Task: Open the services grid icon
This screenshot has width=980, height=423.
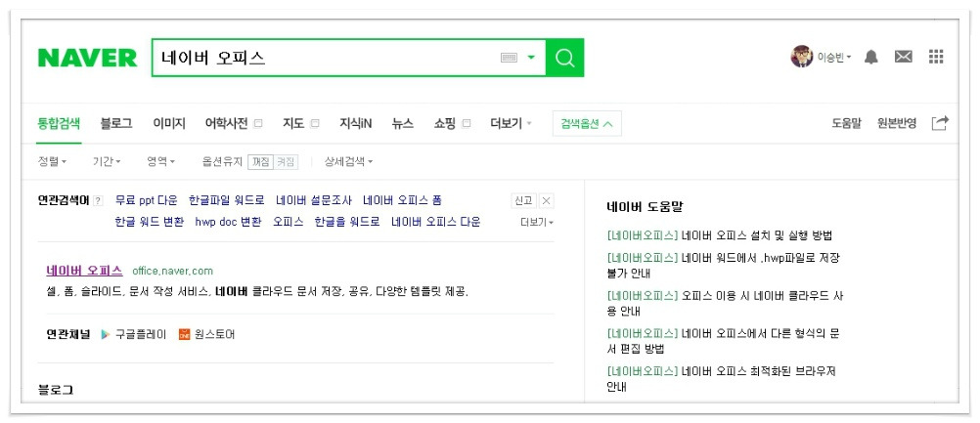Action: coord(936,57)
